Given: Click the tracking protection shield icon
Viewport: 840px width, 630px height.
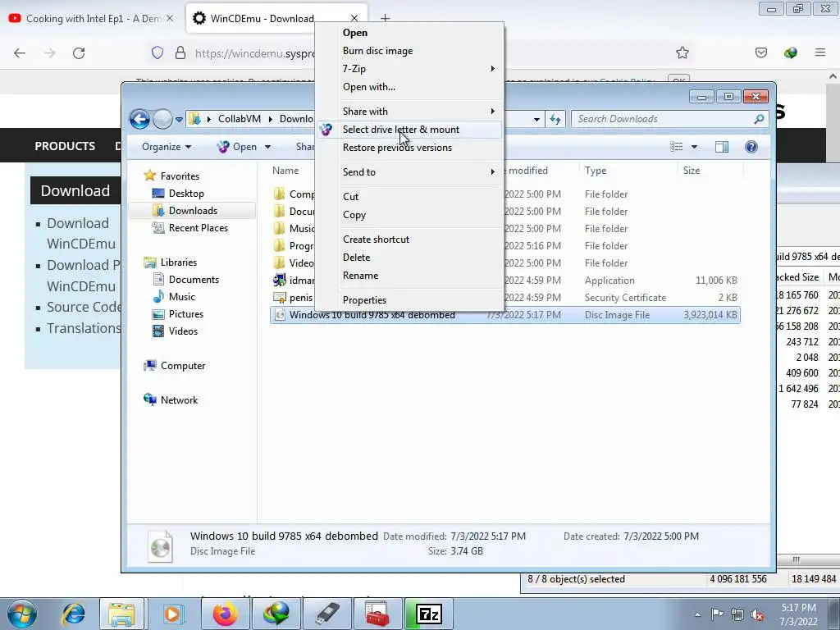Looking at the screenshot, I should pyautogui.click(x=157, y=52).
